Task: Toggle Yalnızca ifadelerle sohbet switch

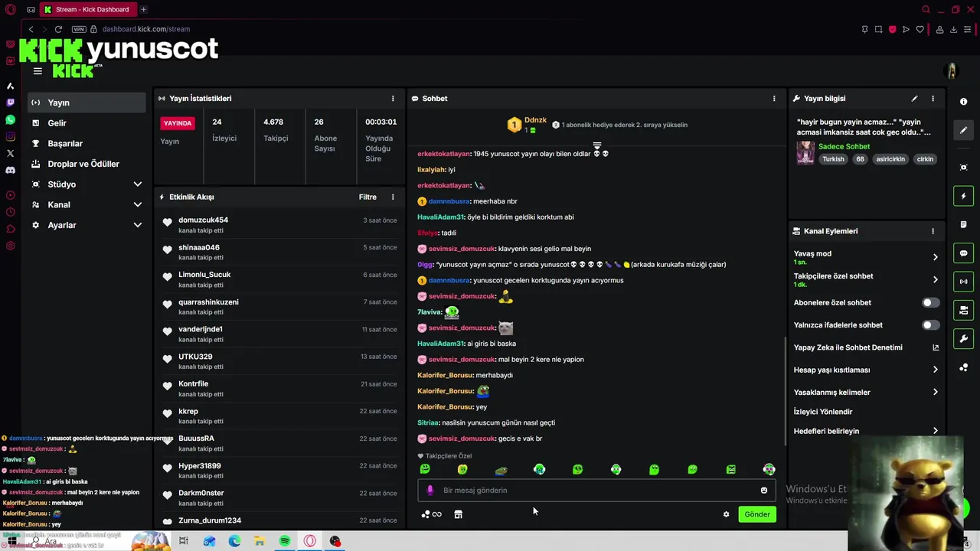Action: (x=930, y=325)
